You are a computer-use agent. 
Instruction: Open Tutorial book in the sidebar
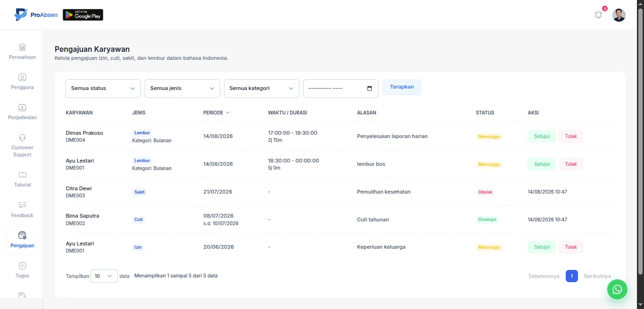[x=22, y=179]
